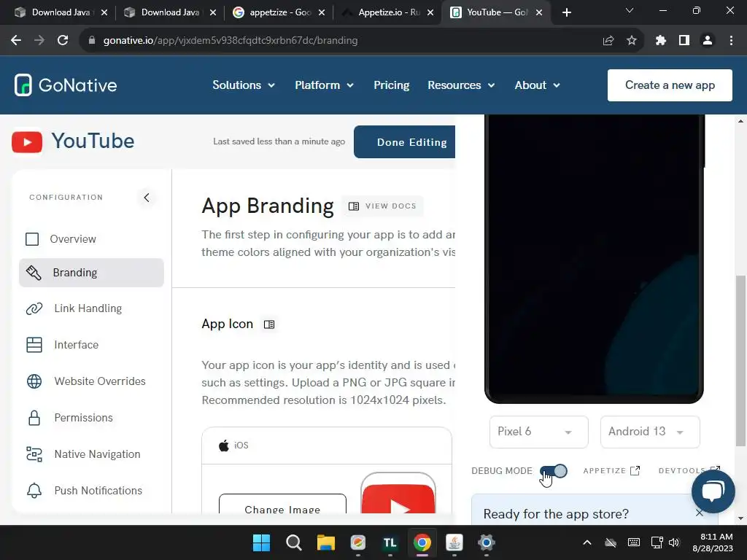This screenshot has width=747, height=560.
Task: Open the Chrome profile icon
Action: click(x=708, y=41)
